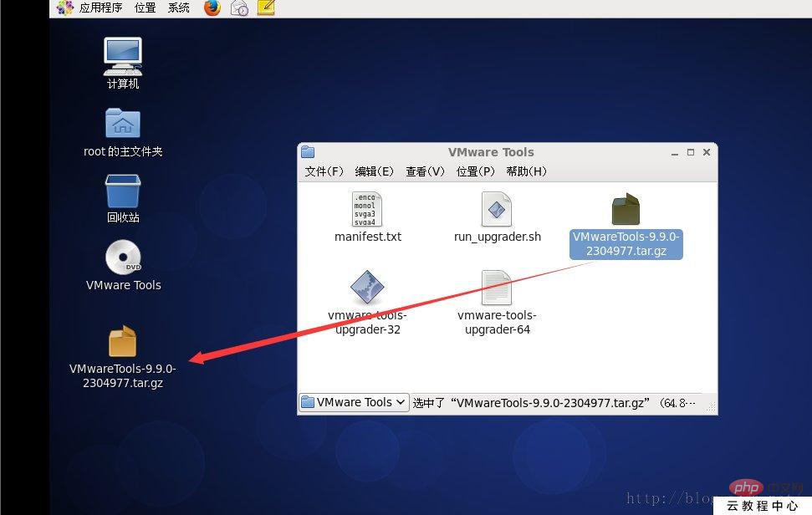
Task: Open the Help (帮助) menu
Action: (x=526, y=171)
